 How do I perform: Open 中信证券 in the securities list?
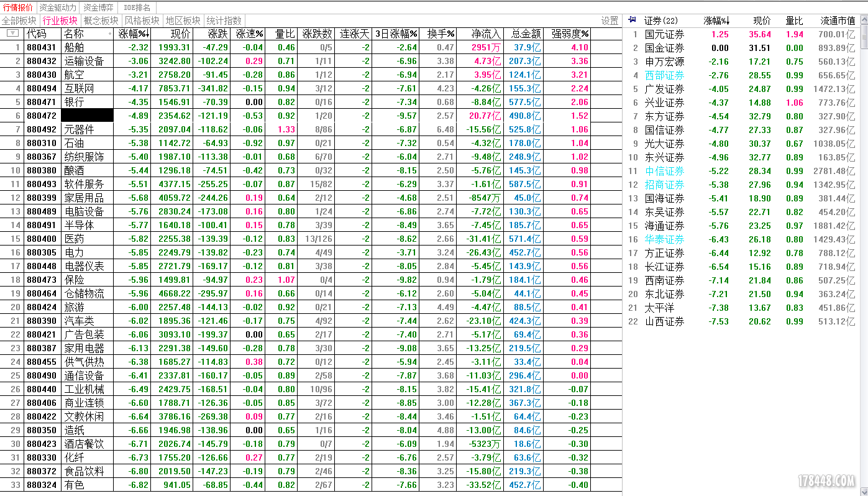coord(665,171)
